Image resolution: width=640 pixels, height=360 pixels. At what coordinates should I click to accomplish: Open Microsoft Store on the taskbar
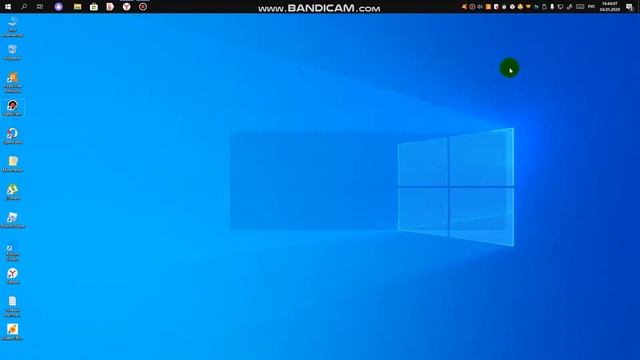pyautogui.click(x=94, y=7)
